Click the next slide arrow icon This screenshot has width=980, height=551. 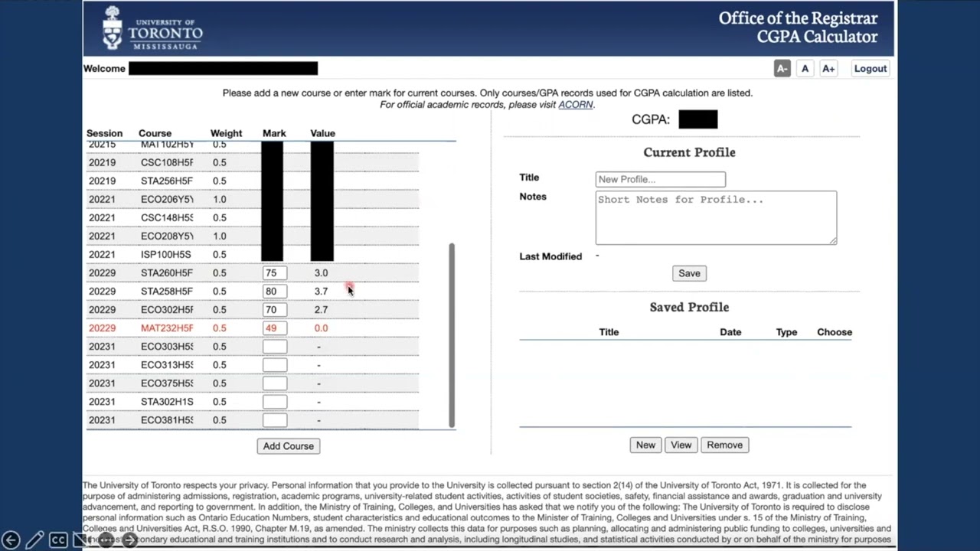(130, 540)
